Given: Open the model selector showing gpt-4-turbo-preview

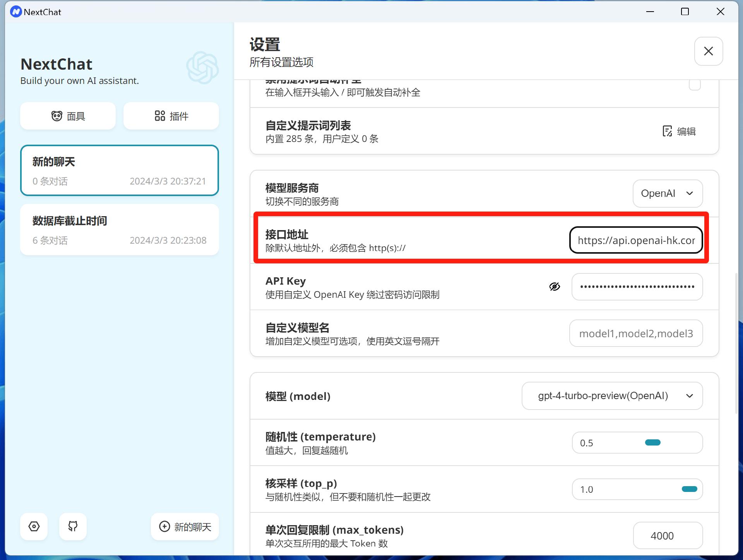Looking at the screenshot, I should coord(612,396).
